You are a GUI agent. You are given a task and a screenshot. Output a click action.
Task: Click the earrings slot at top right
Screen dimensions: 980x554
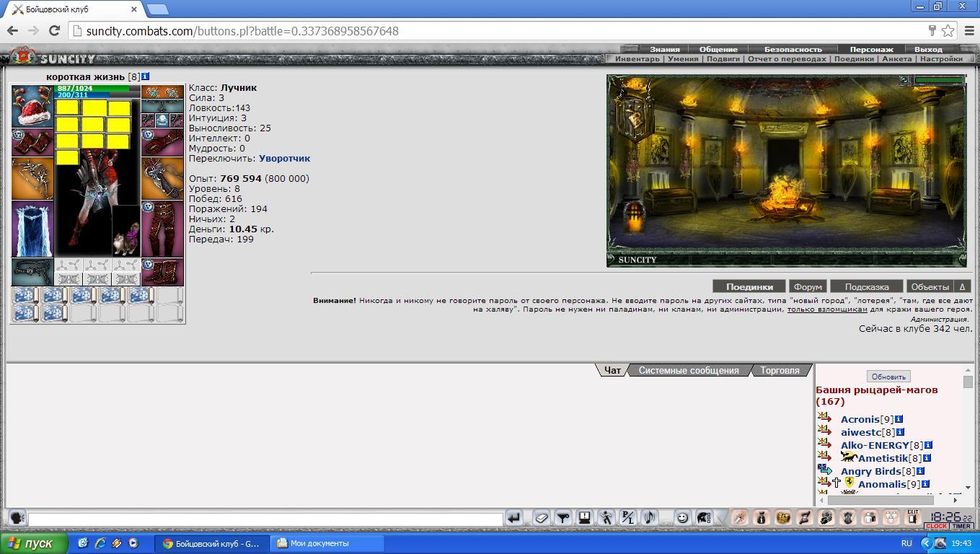tap(162, 92)
